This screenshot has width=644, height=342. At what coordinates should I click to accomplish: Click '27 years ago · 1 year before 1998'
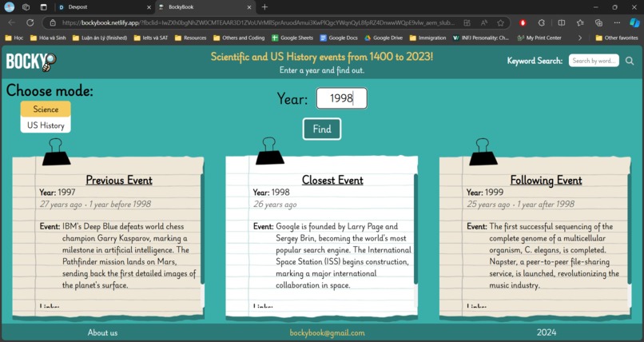point(95,204)
